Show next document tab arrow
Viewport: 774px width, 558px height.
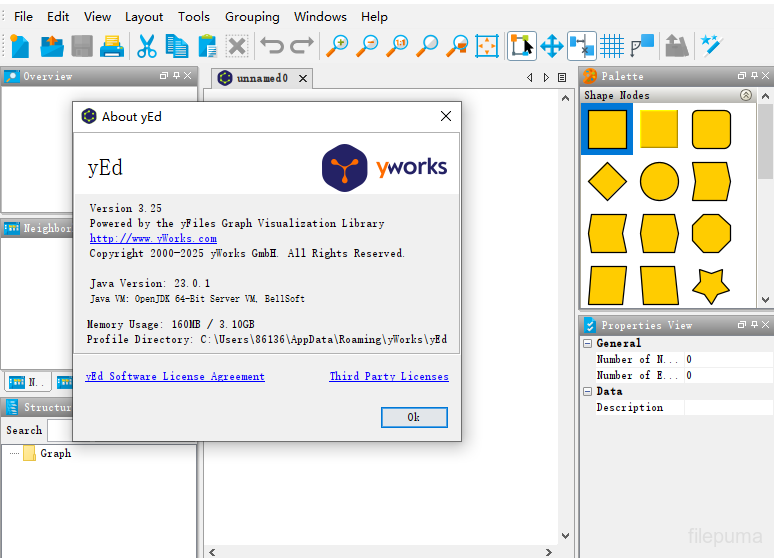(x=546, y=78)
